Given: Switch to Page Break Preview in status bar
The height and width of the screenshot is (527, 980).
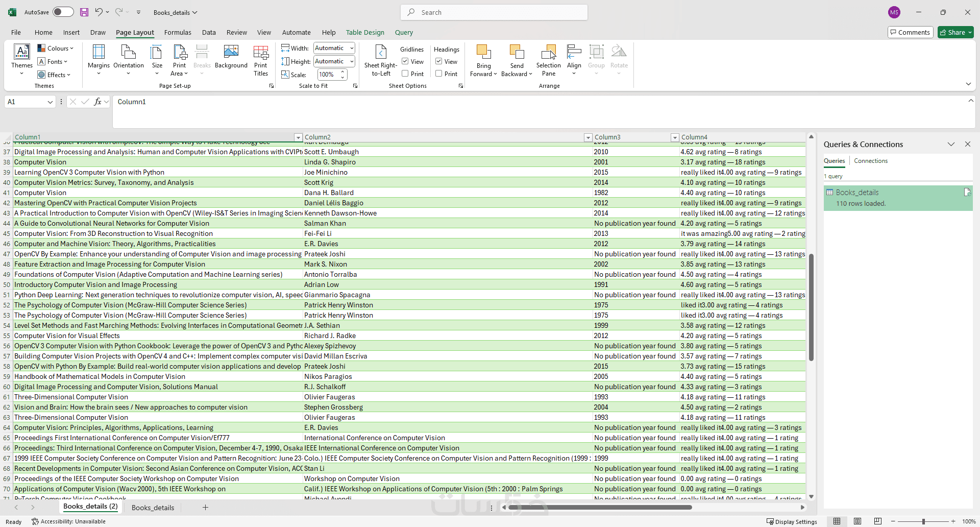Looking at the screenshot, I should [878, 521].
